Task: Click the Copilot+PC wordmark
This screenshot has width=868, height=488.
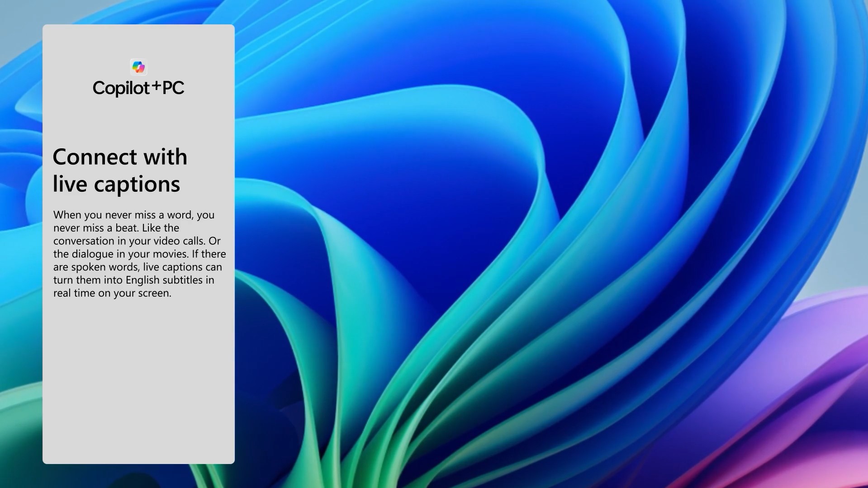Action: [x=138, y=88]
